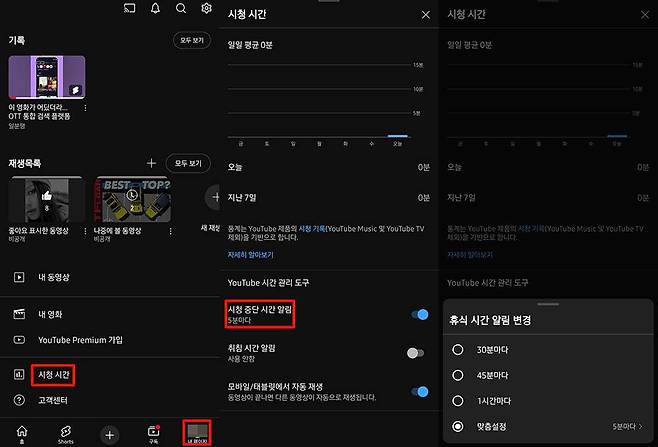This screenshot has height=447, width=658.
Task: Open more options for 나중에 볼 동영상
Action: coord(170,231)
